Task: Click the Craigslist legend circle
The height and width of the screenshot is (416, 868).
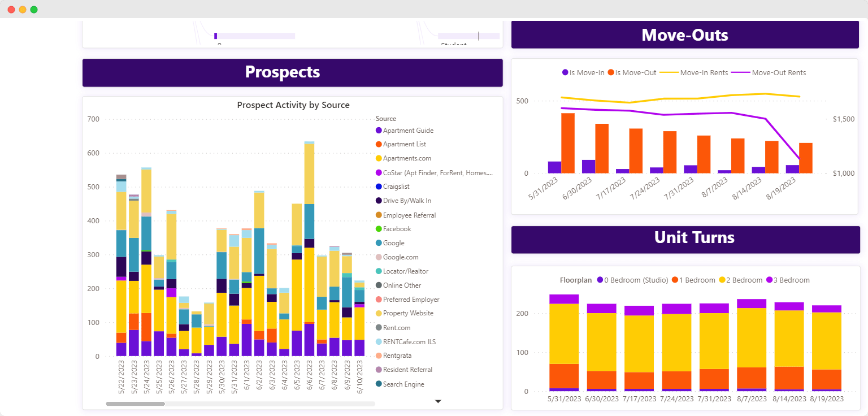Action: (379, 187)
